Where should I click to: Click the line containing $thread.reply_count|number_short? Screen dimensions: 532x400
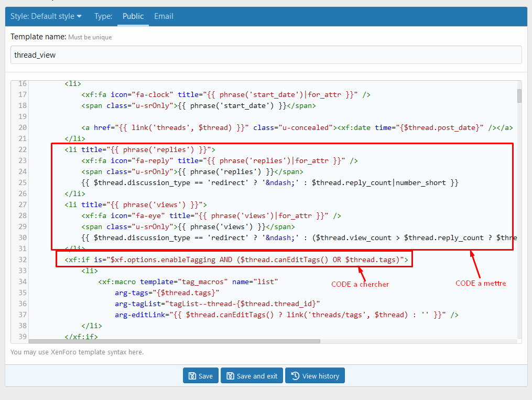click(270, 182)
